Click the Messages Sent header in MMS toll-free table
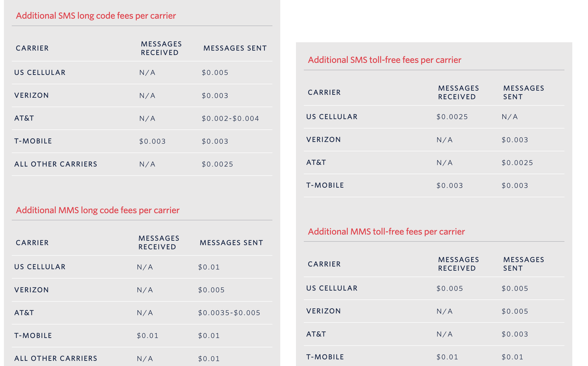The height and width of the screenshot is (366, 588). coord(524,264)
